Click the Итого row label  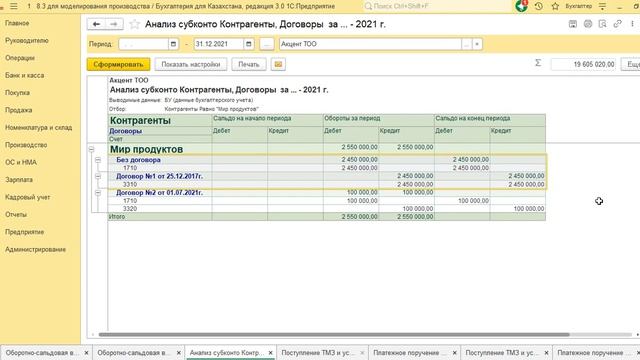(x=117, y=217)
